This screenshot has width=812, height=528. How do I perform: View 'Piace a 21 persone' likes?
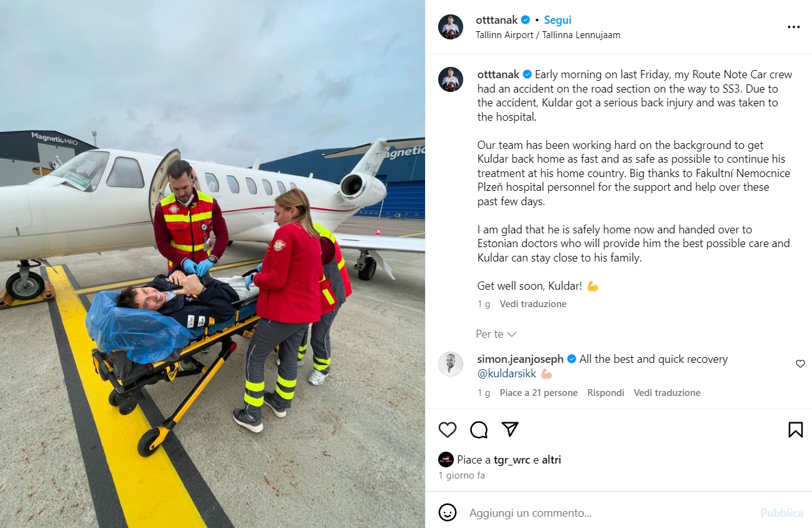(x=539, y=393)
